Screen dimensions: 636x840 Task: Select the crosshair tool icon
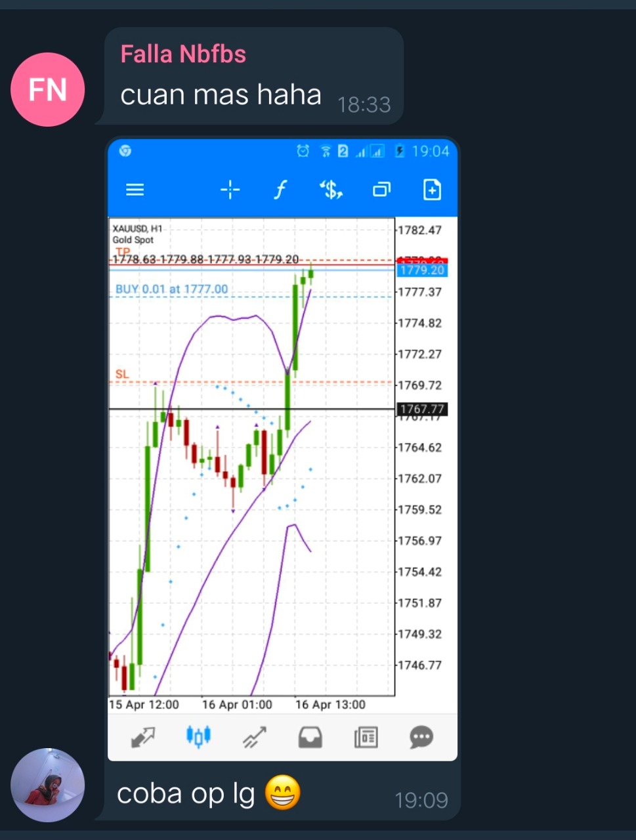230,190
